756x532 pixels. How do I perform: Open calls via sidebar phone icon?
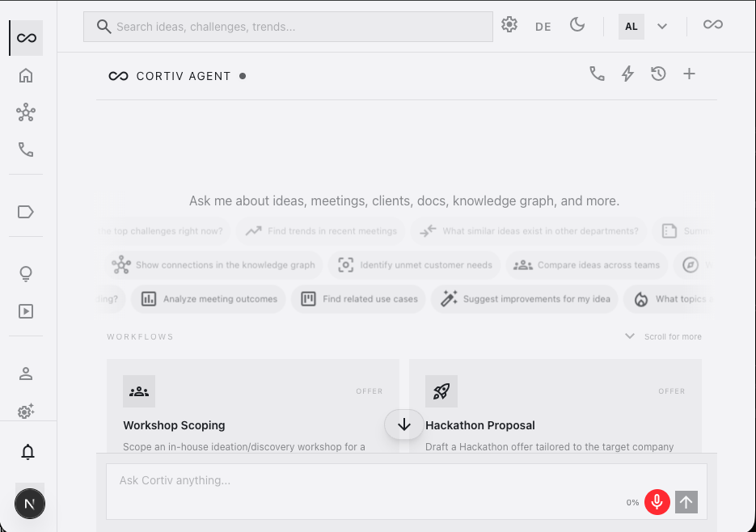click(26, 150)
